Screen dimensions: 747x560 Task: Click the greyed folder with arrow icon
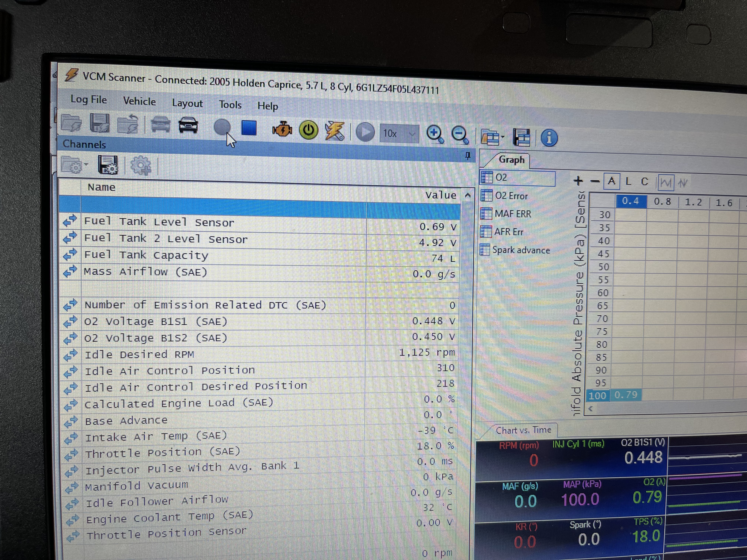[128, 125]
